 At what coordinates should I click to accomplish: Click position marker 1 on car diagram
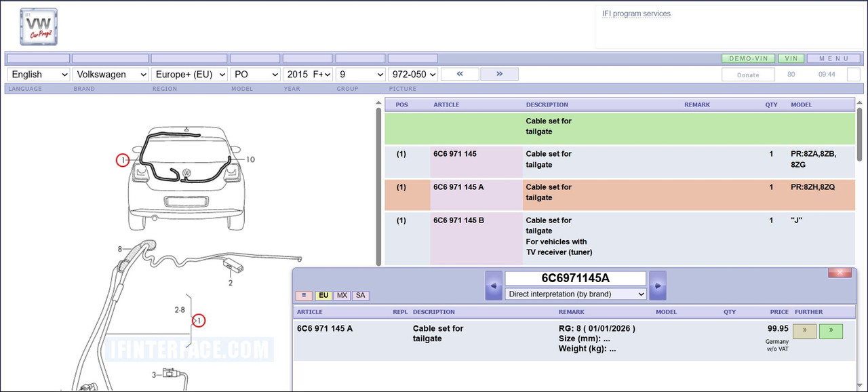point(122,160)
